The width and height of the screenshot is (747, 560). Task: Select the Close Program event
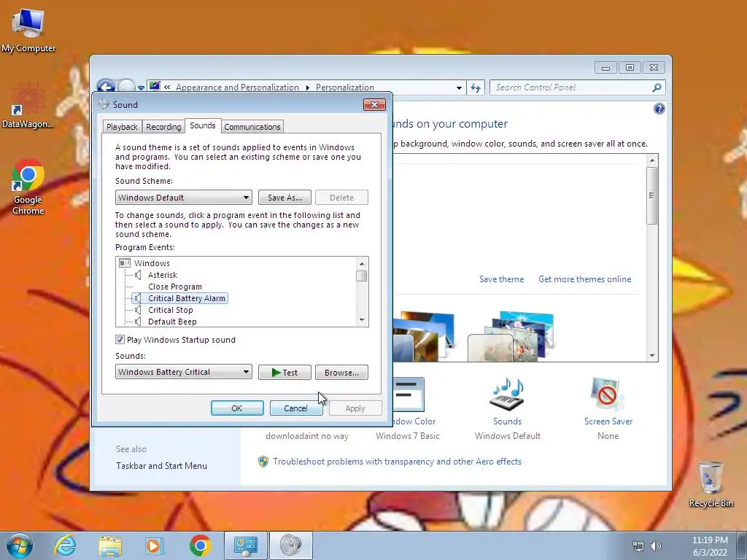[175, 287]
